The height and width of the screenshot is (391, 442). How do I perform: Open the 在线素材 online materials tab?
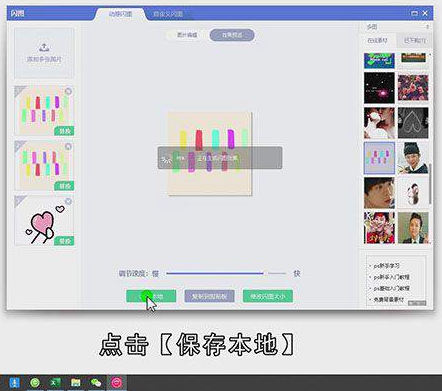click(x=378, y=41)
